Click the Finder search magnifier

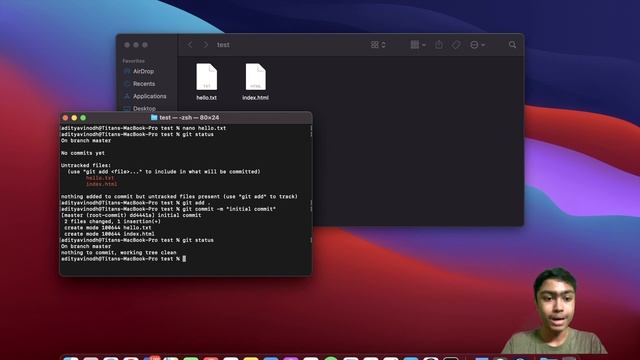point(512,45)
